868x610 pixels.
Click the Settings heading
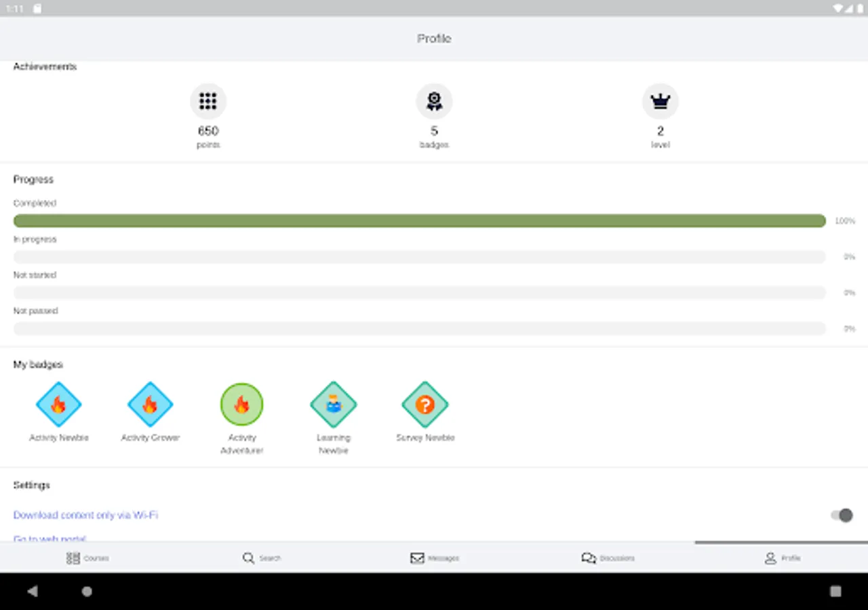32,485
